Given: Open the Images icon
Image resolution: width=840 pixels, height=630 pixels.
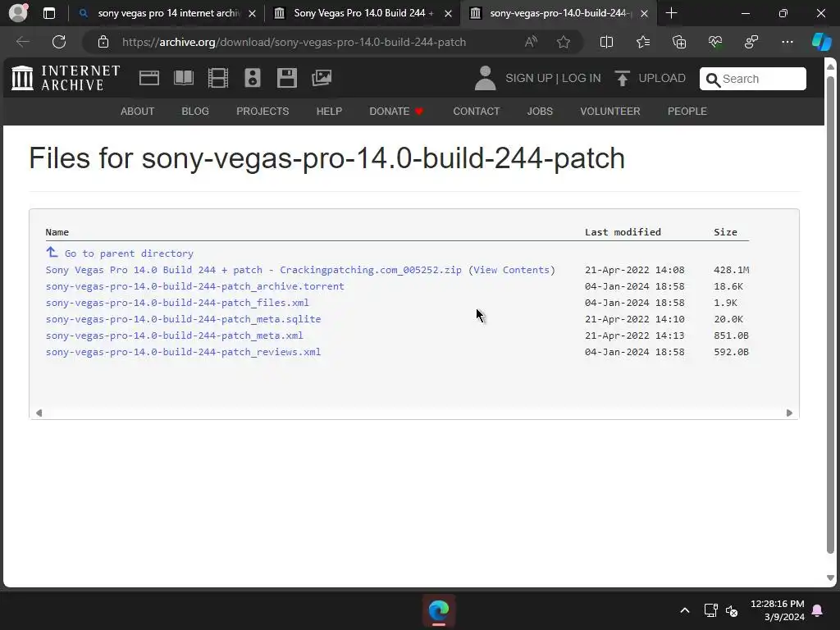Looking at the screenshot, I should (322, 78).
